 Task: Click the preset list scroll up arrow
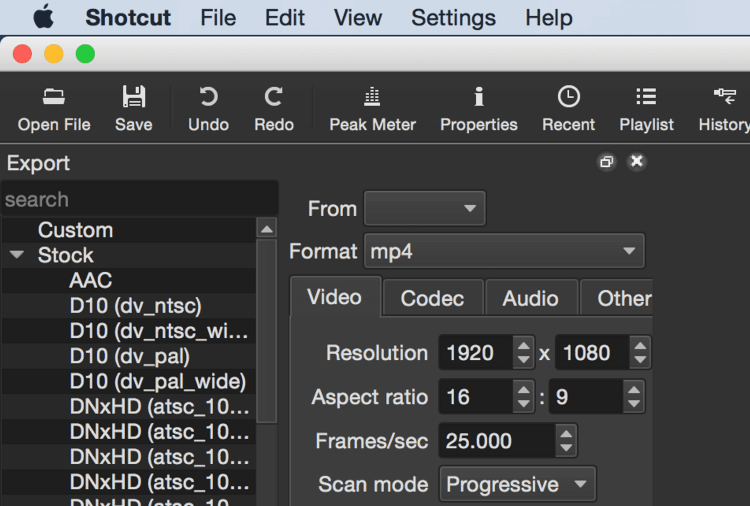tap(267, 229)
